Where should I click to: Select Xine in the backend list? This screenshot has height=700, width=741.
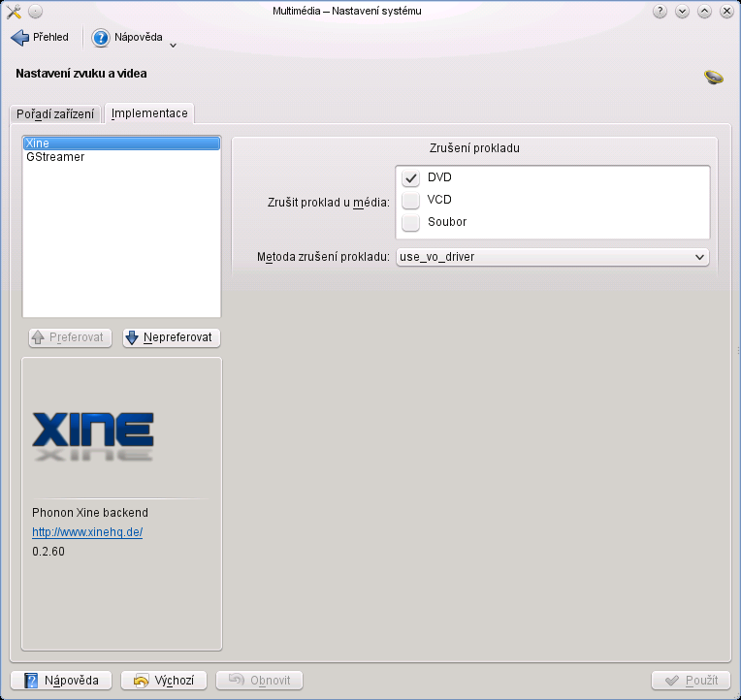click(122, 143)
